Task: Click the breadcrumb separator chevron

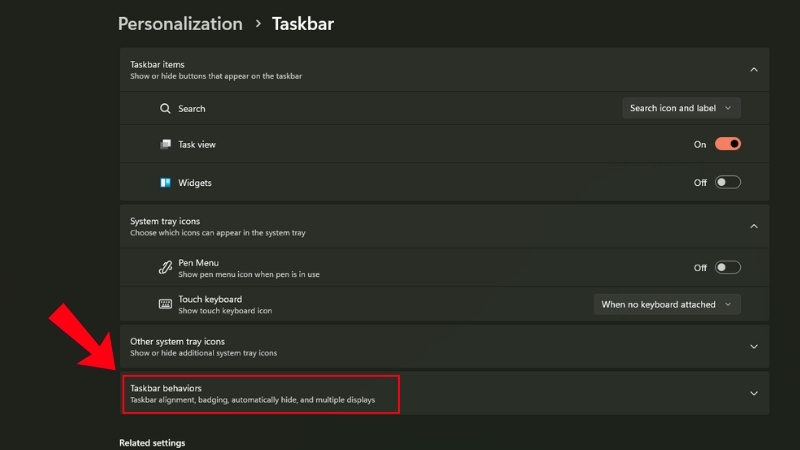Action: (x=258, y=23)
